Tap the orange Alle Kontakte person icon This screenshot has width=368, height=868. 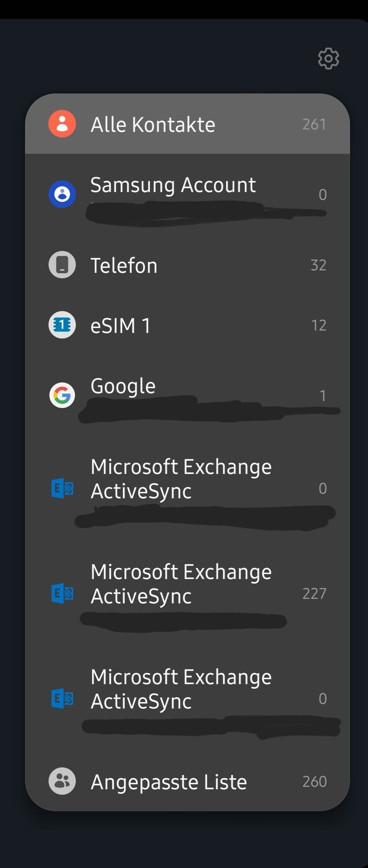pos(62,124)
